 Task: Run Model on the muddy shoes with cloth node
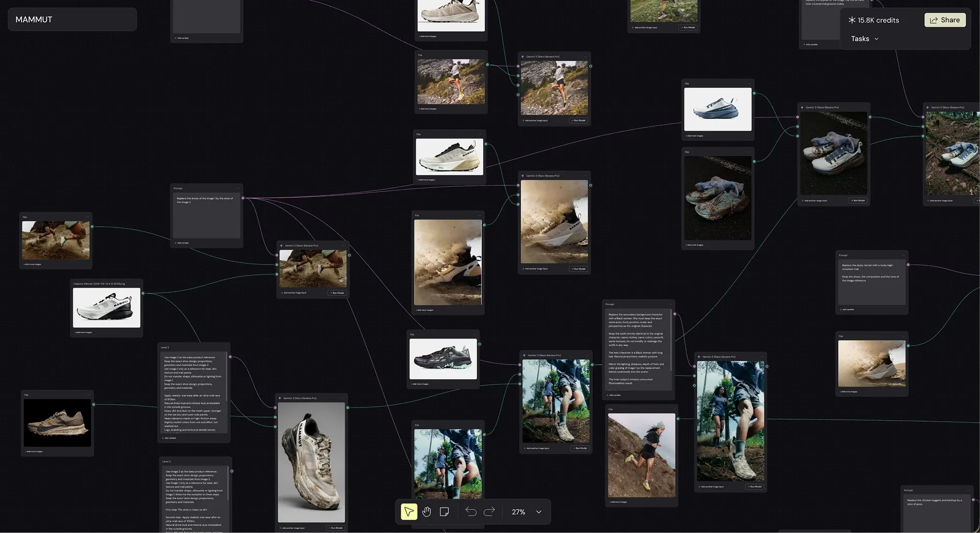[x=857, y=201]
